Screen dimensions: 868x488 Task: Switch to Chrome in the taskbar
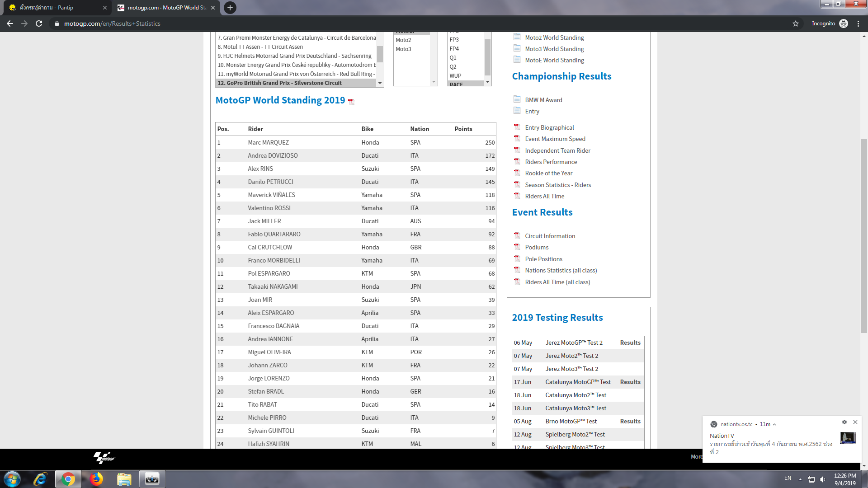[x=68, y=479]
